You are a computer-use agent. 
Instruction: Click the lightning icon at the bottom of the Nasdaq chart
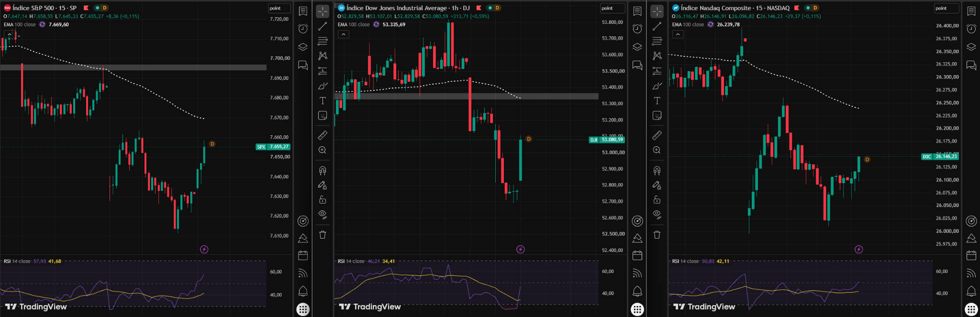point(859,249)
